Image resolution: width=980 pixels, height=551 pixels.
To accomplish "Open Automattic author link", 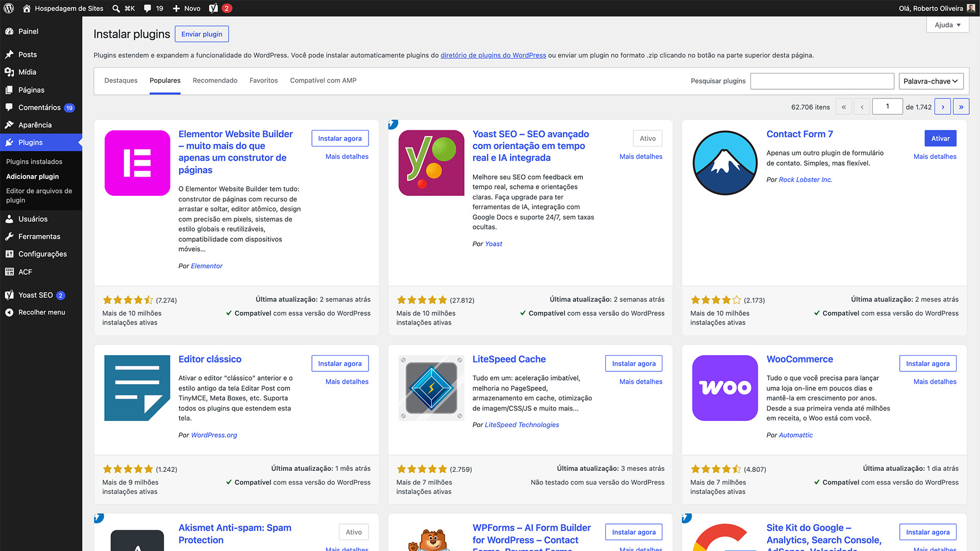I will click(x=796, y=435).
